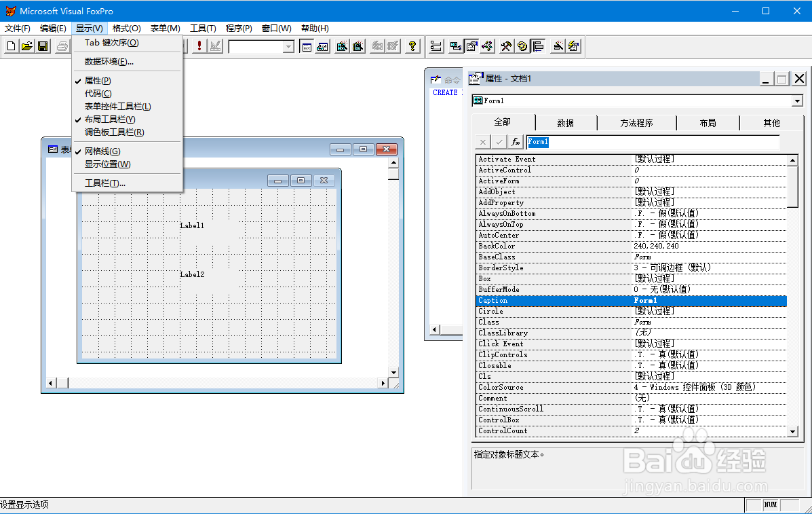This screenshot has height=514, width=812.
Task: Switch to the 数据 properties tab
Action: [566, 123]
